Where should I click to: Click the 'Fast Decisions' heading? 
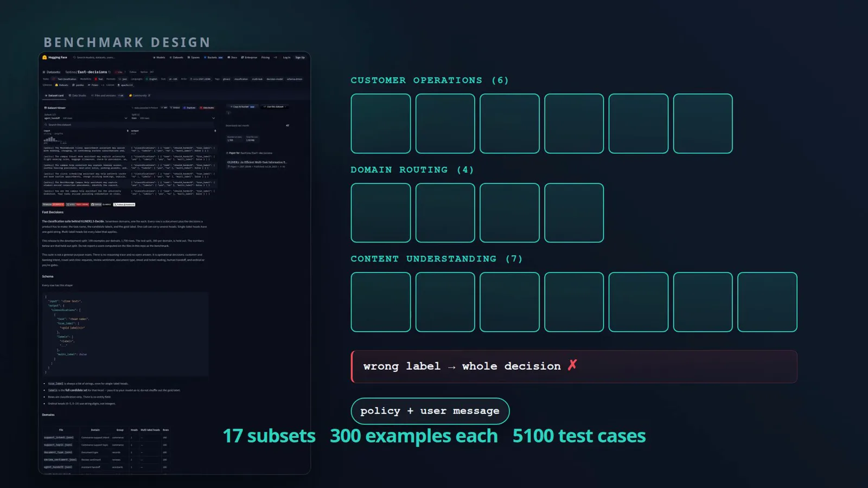click(x=53, y=212)
